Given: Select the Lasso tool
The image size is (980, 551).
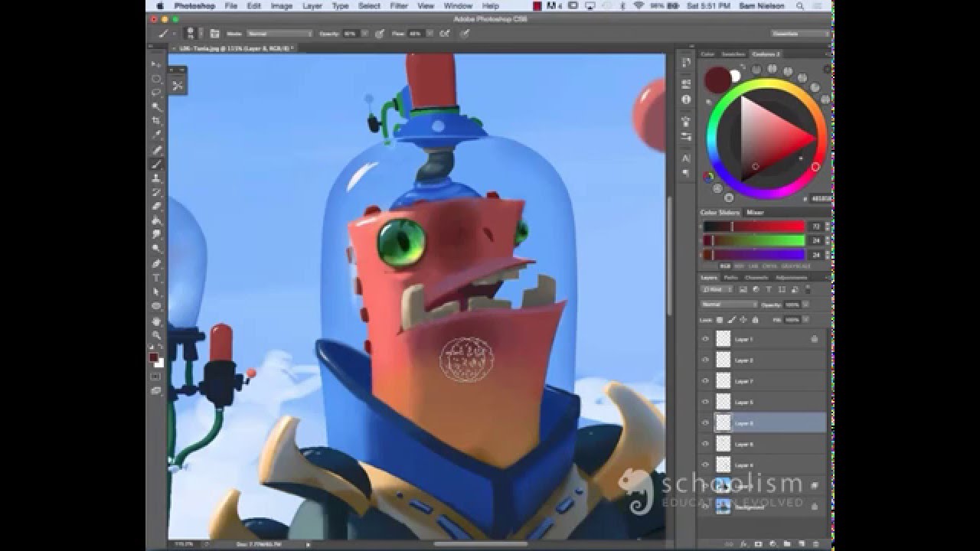Looking at the screenshot, I should pyautogui.click(x=156, y=93).
